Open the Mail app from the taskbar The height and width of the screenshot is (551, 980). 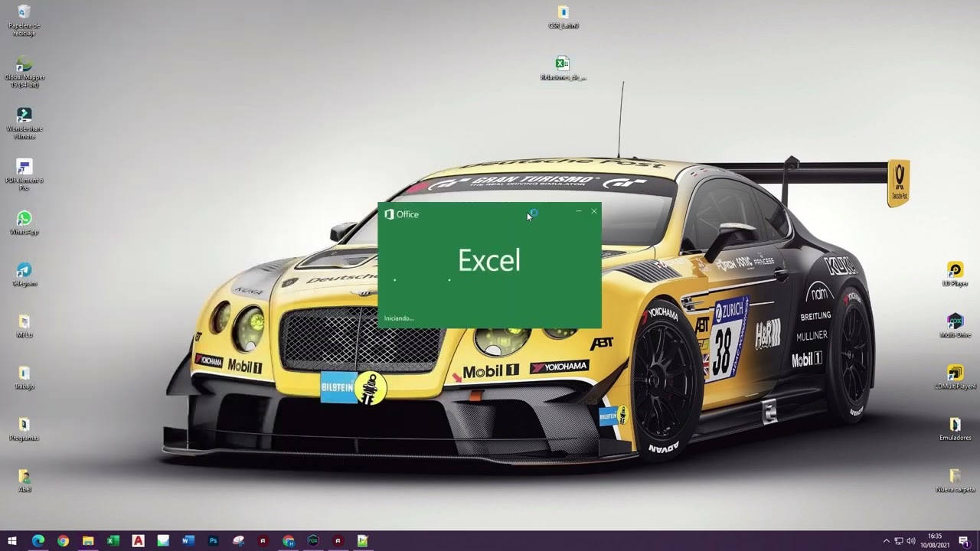[x=163, y=541]
